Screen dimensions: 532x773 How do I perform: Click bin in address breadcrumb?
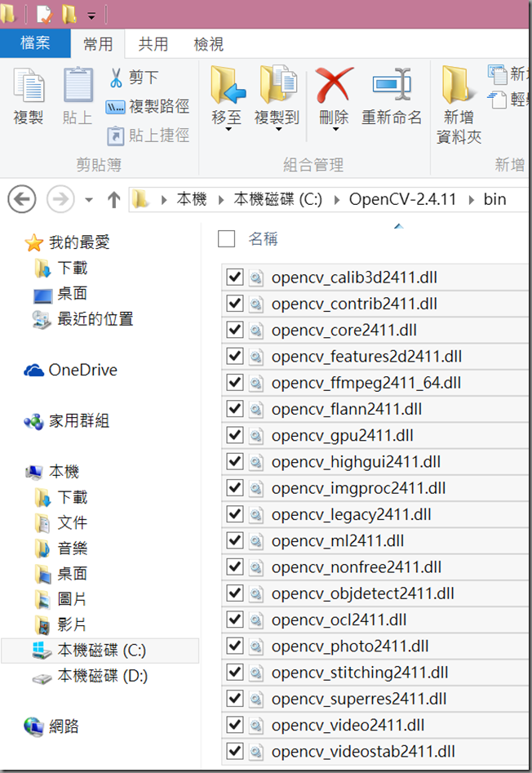(x=494, y=199)
